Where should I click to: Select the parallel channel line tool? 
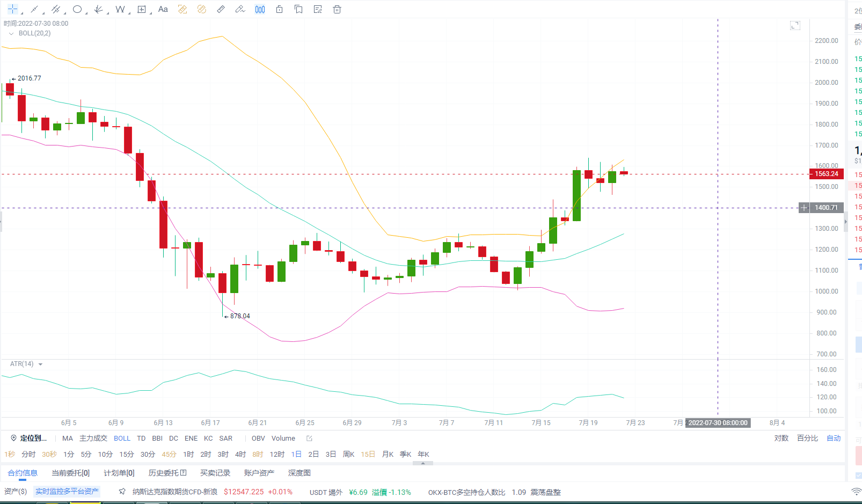pyautogui.click(x=55, y=9)
